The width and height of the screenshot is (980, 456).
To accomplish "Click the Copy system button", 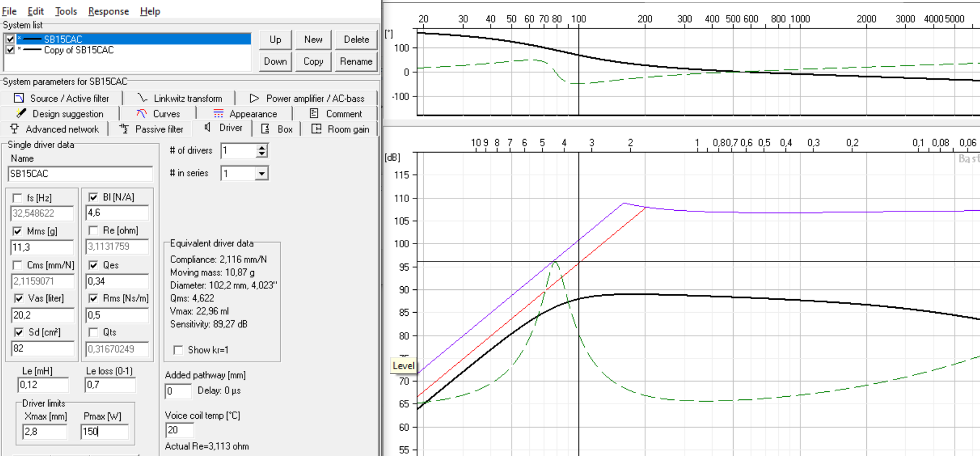I will coord(313,61).
